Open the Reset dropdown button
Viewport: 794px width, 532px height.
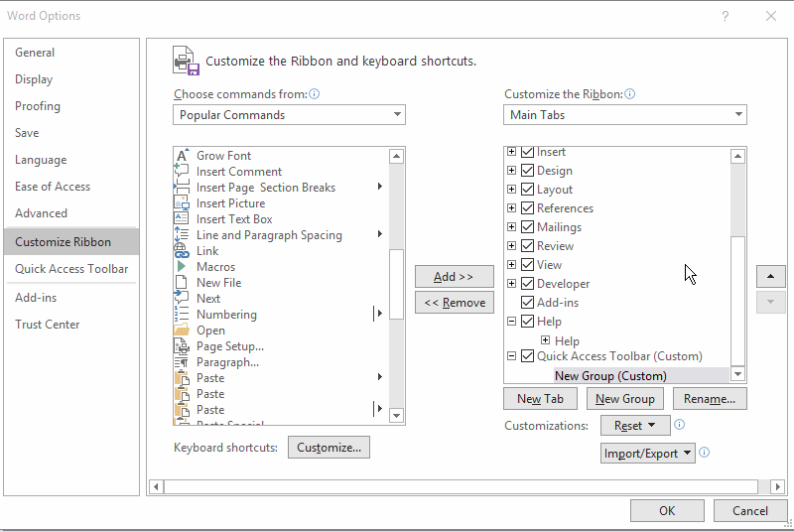click(635, 425)
